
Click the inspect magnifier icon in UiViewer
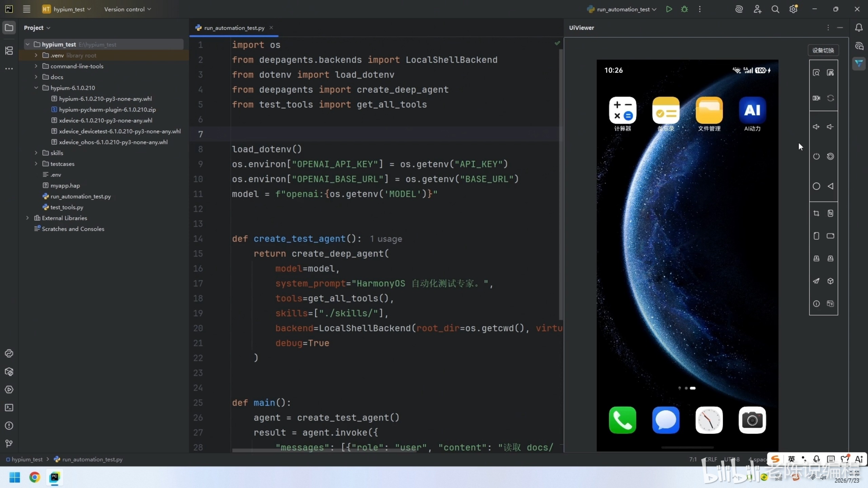pyautogui.click(x=816, y=73)
